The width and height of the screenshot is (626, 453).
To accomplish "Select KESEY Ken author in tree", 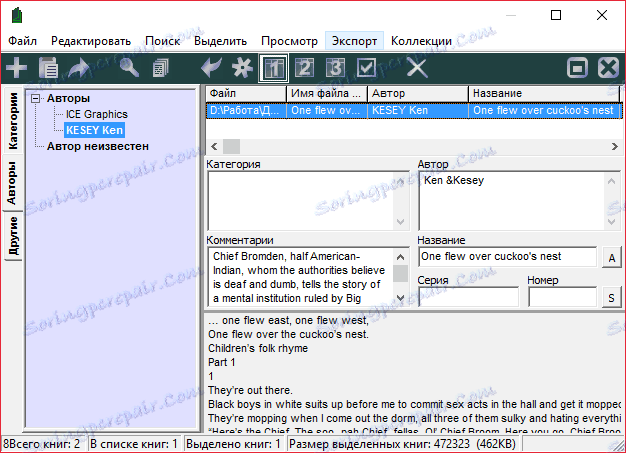I will [x=95, y=130].
